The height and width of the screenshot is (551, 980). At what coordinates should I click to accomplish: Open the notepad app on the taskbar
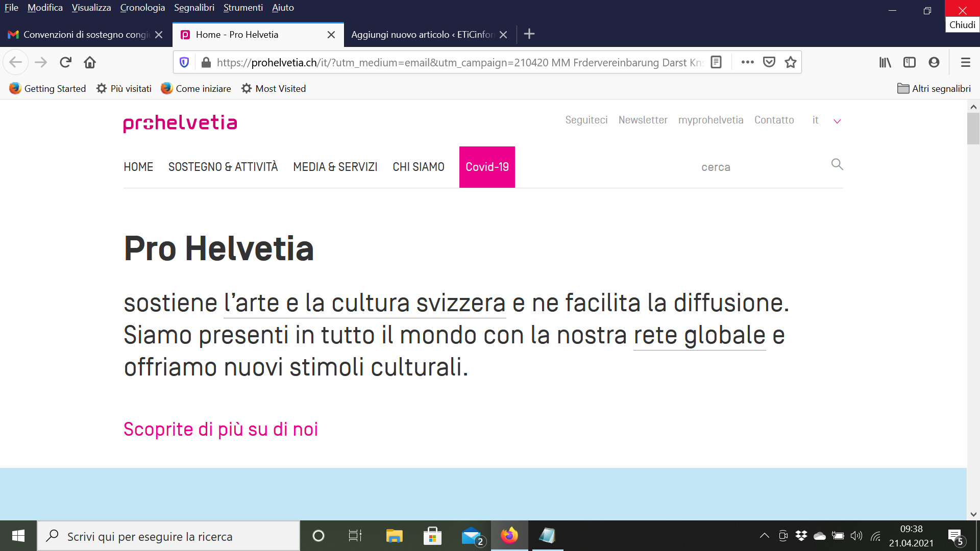point(547,536)
